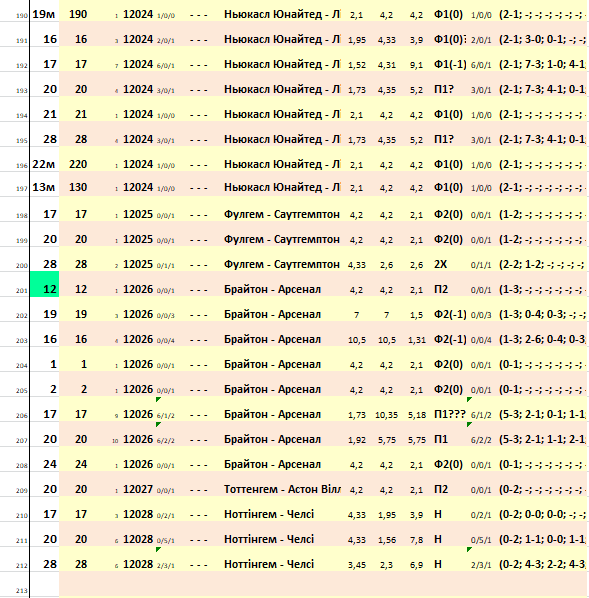Click cell 19м in row 190

(44, 14)
